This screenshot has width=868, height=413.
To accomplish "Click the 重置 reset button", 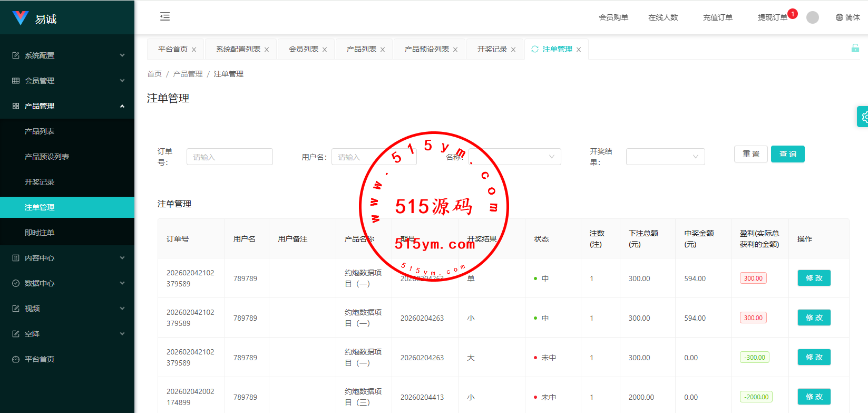I will [x=750, y=154].
